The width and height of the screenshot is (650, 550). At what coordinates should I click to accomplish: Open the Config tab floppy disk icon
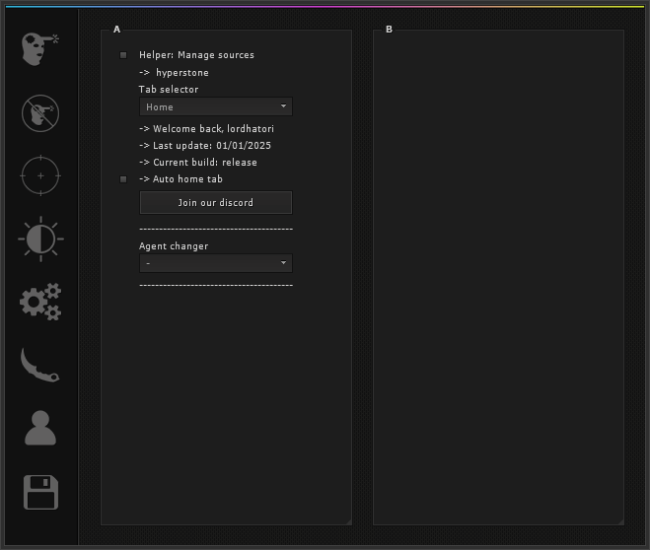[41, 492]
